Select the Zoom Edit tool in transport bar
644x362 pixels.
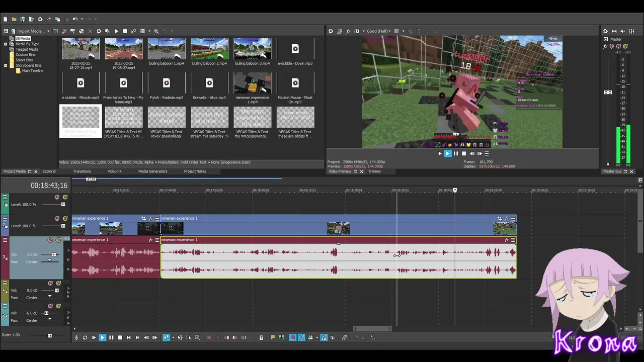[x=197, y=337]
